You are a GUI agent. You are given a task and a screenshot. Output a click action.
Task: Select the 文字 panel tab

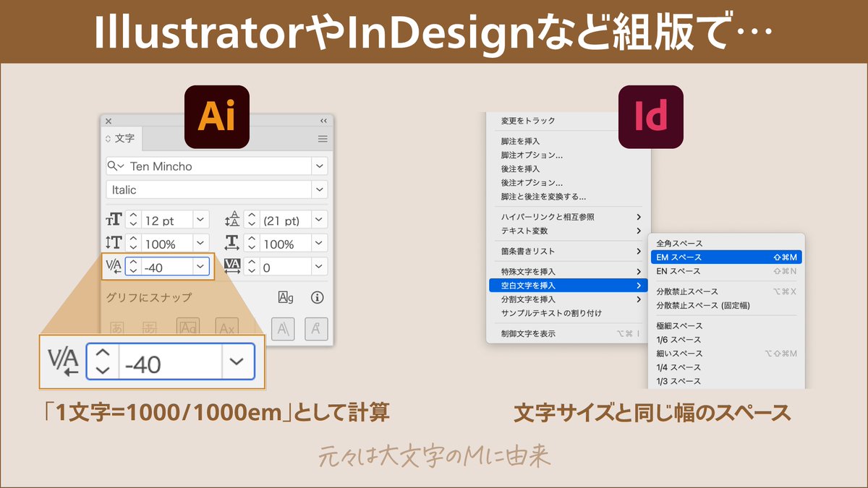[x=121, y=138]
